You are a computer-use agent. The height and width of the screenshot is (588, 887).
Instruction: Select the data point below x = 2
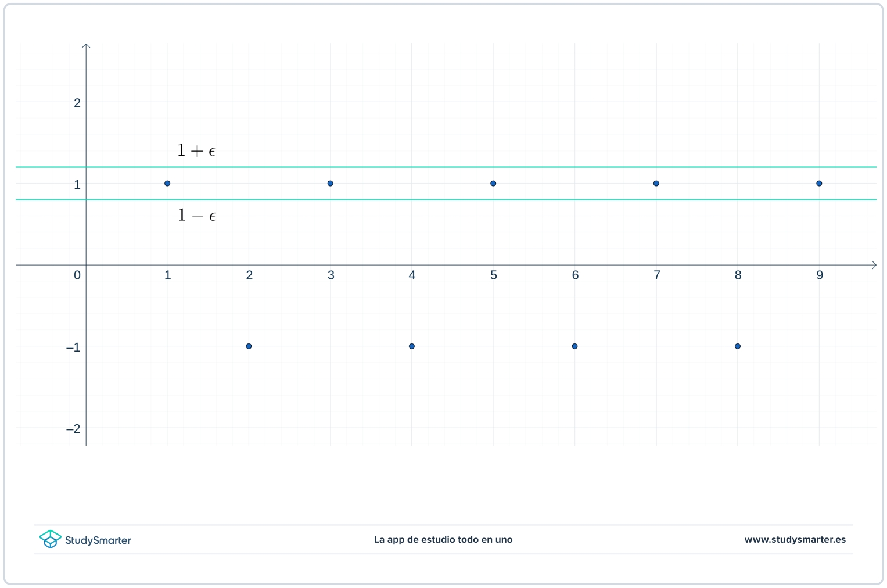[249, 346]
